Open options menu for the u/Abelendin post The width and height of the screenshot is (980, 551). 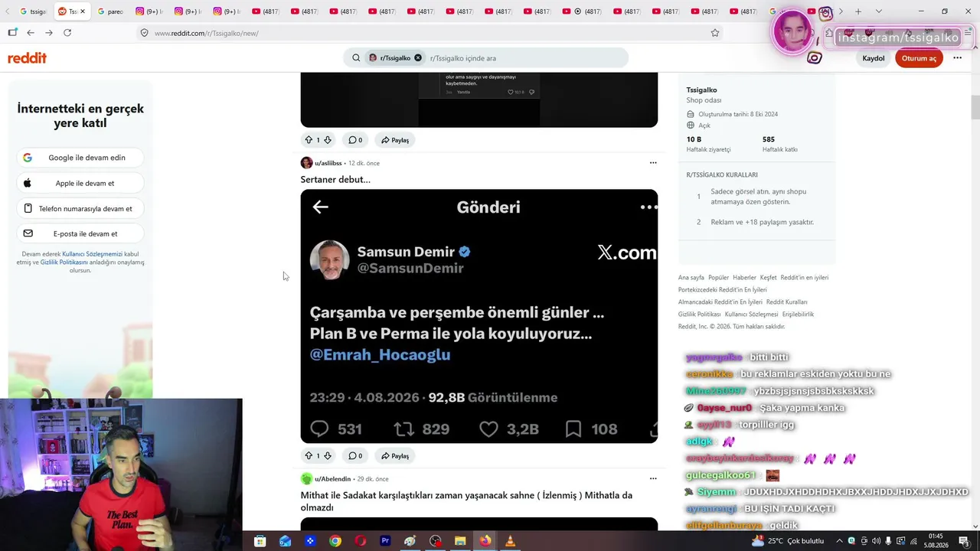[653, 479]
